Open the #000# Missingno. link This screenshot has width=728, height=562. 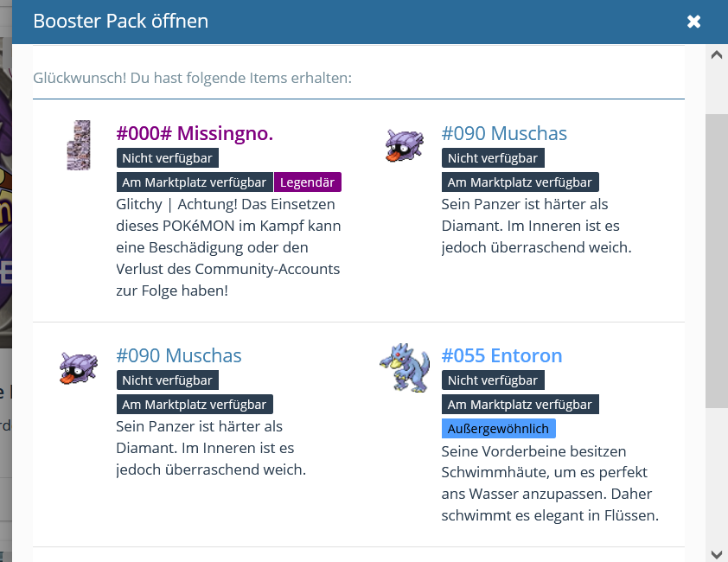tap(195, 133)
